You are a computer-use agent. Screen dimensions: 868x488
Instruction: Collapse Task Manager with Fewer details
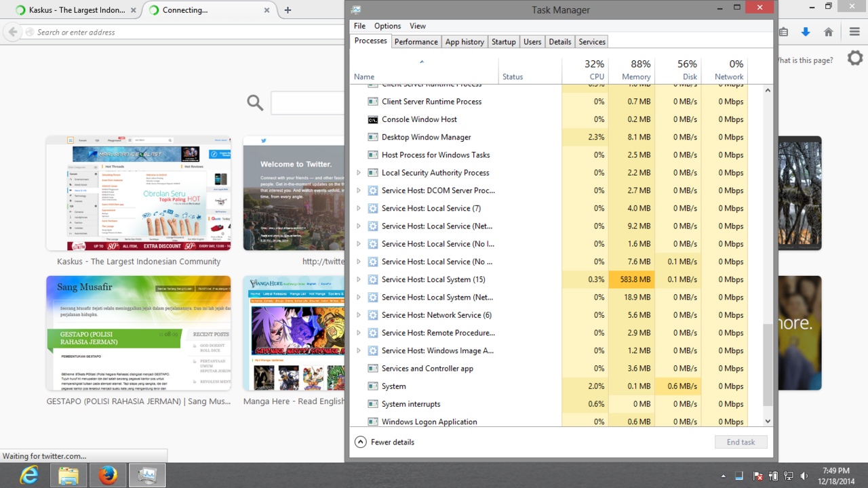click(384, 442)
